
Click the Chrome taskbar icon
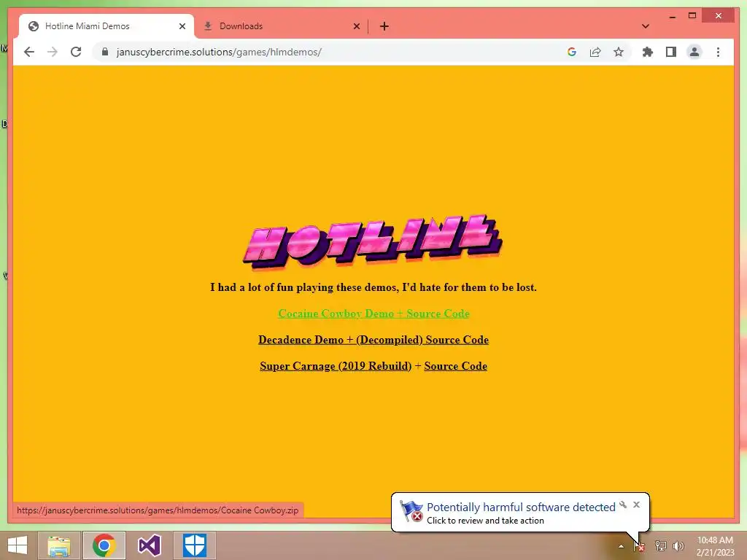pyautogui.click(x=104, y=545)
